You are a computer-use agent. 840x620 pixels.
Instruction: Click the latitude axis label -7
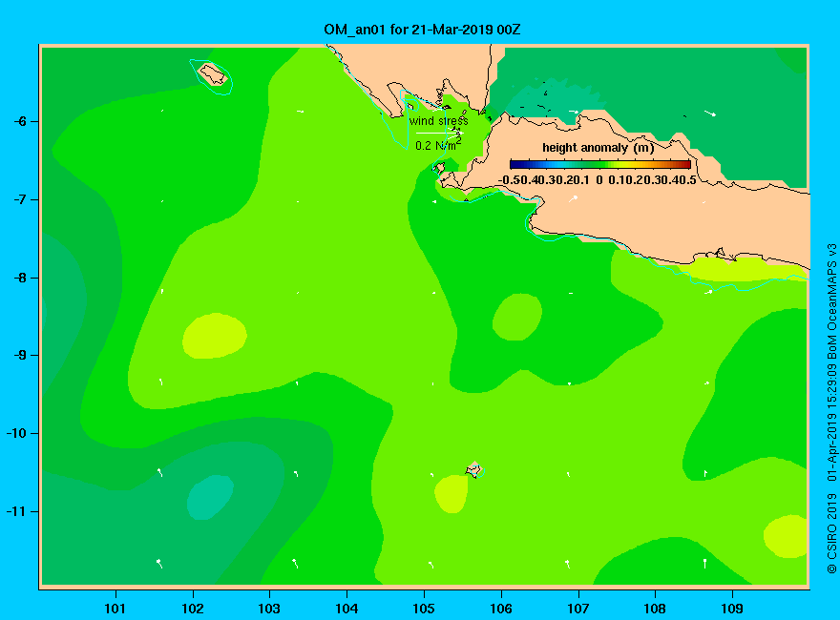pyautogui.click(x=20, y=199)
